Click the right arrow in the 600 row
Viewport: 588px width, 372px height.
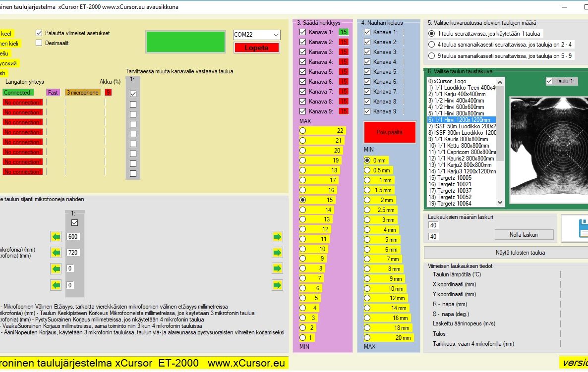coord(277,237)
